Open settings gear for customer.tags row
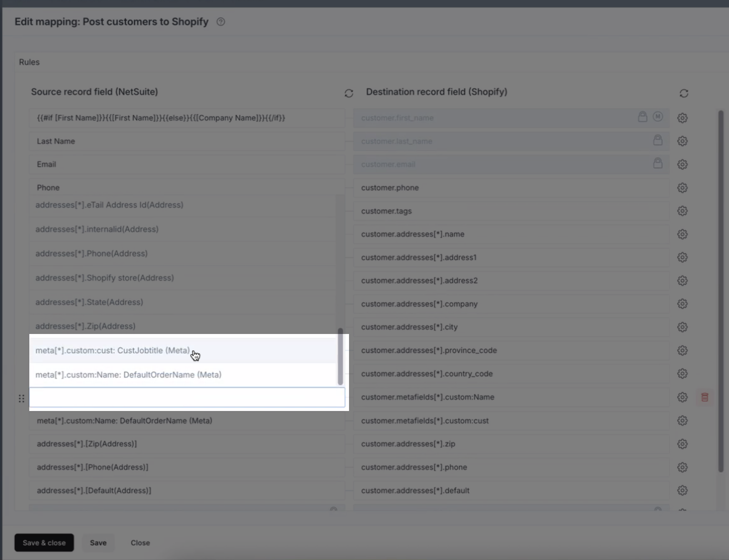 (682, 211)
